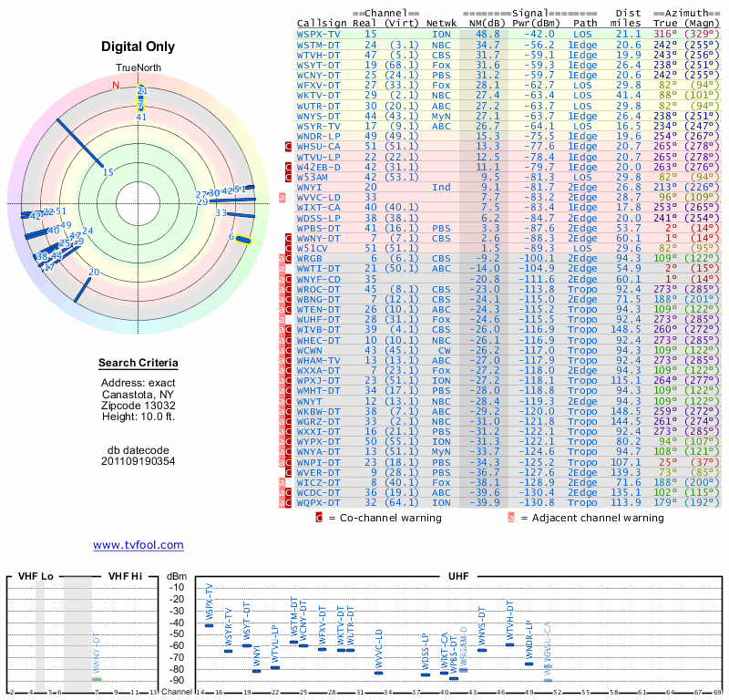Click the C warning badge beside W53AM

tap(288, 177)
